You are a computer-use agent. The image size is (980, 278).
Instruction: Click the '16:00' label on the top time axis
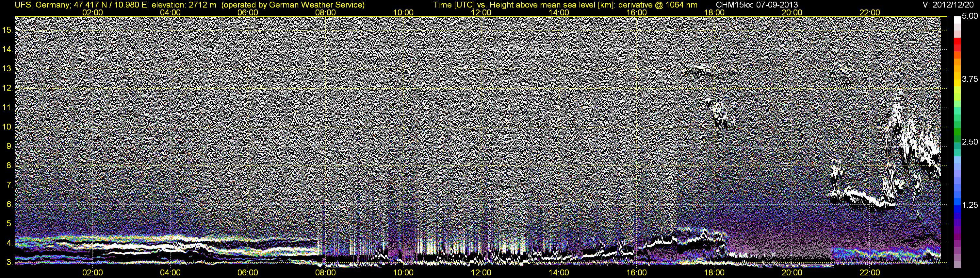click(x=636, y=12)
